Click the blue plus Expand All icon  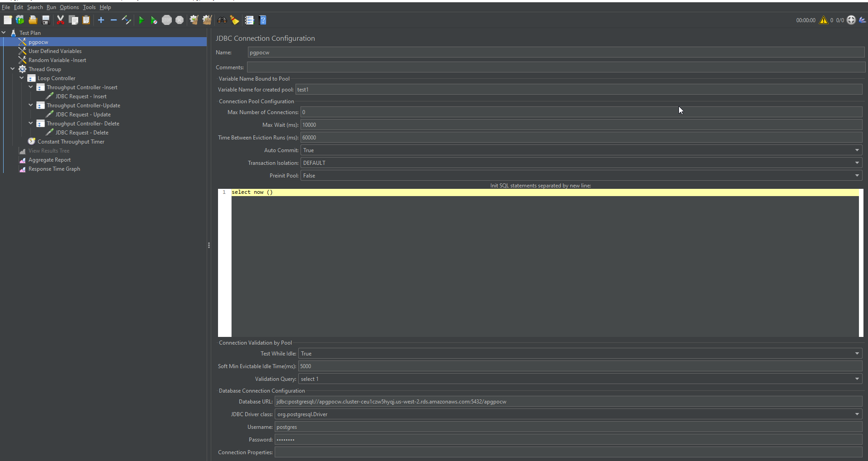(101, 20)
